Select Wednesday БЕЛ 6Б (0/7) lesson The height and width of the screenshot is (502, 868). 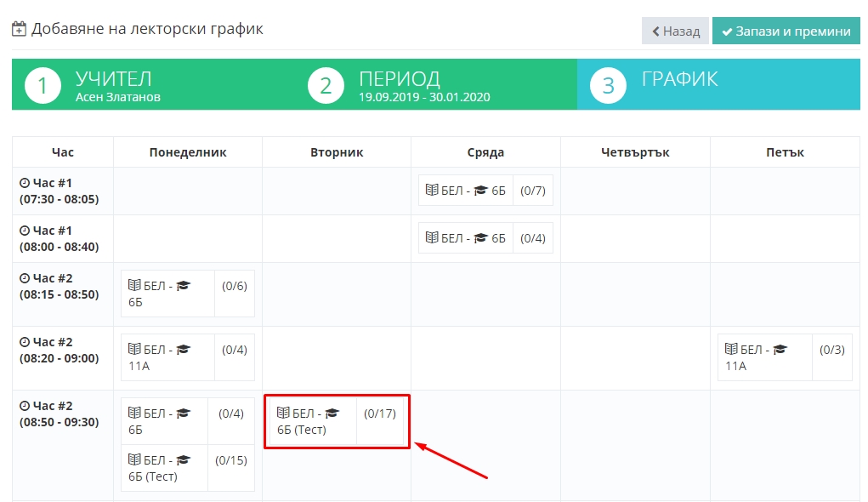click(485, 191)
